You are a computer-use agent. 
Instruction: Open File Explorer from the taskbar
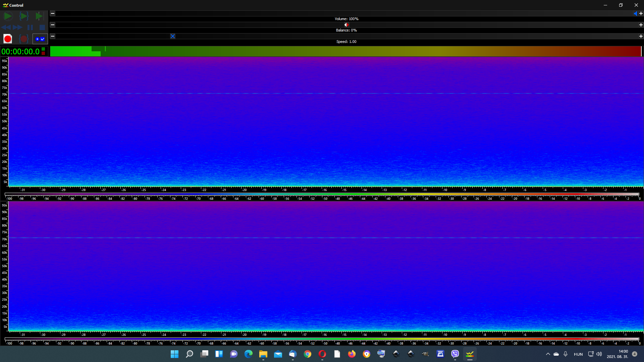click(x=263, y=354)
